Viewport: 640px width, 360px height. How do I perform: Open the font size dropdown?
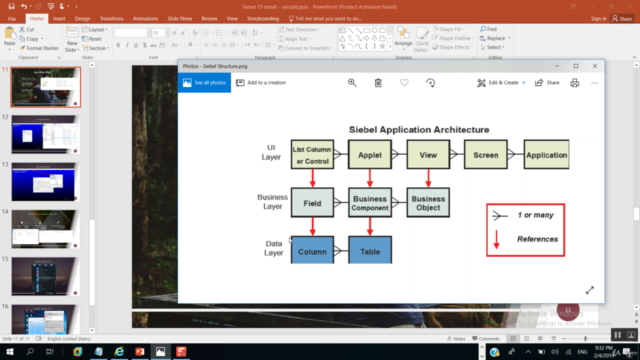(x=167, y=33)
